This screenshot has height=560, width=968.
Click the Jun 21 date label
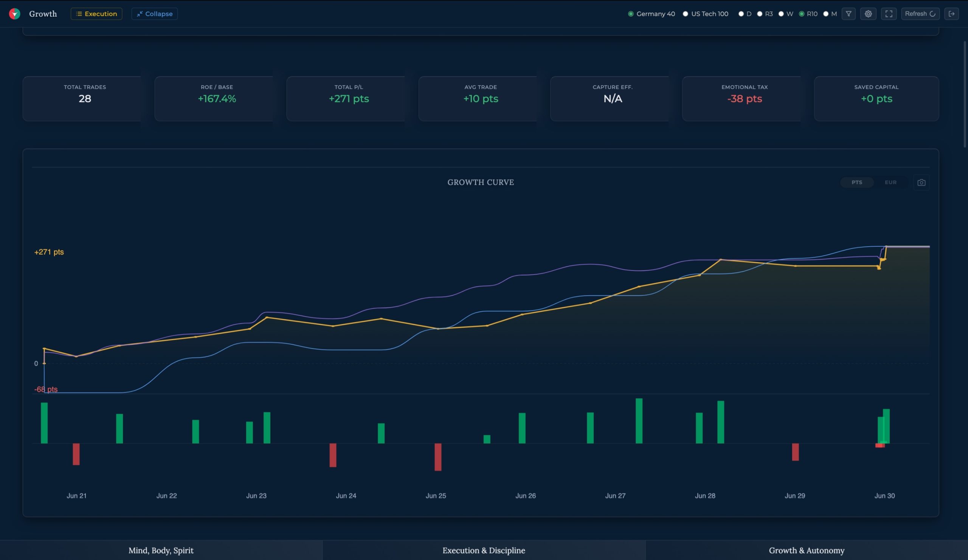point(76,495)
